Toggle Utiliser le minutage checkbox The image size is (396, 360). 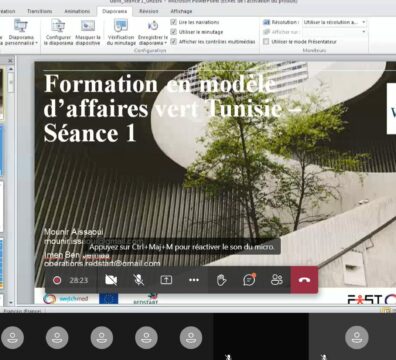tap(173, 32)
